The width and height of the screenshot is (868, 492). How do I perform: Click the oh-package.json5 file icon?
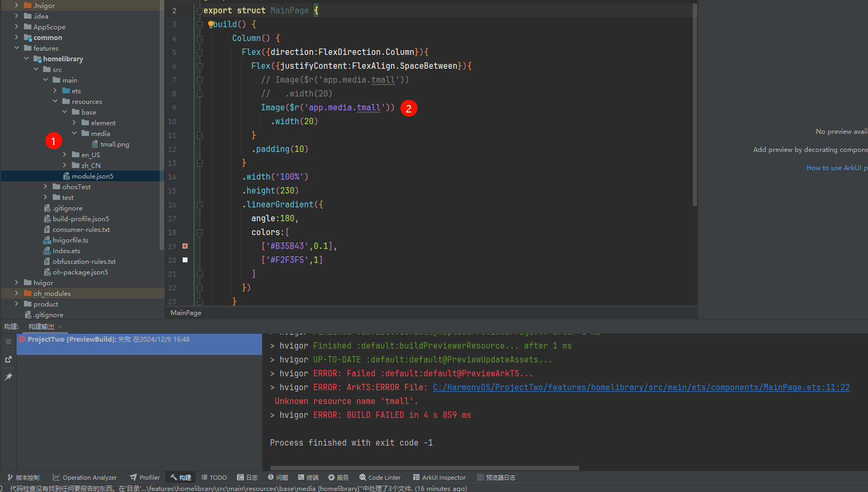(47, 272)
